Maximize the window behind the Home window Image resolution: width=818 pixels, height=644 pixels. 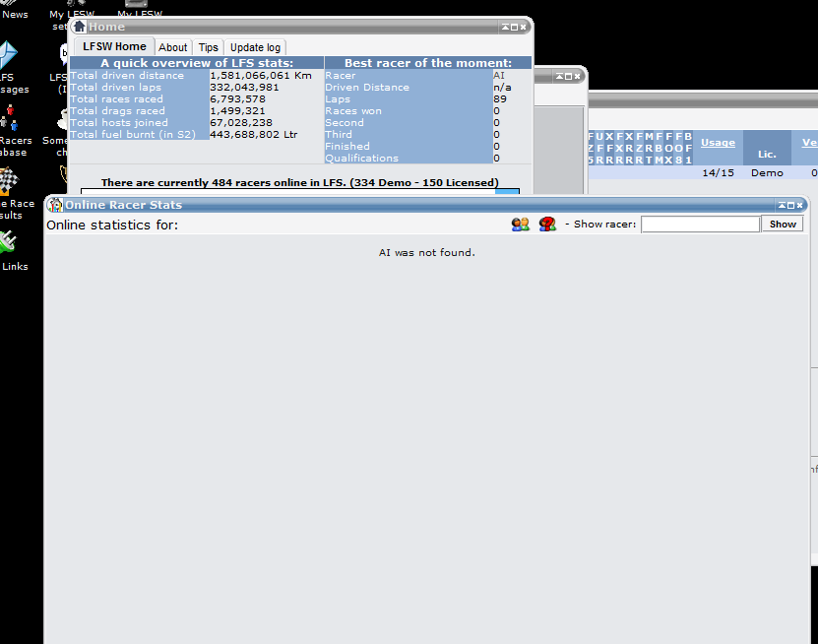tap(569, 76)
